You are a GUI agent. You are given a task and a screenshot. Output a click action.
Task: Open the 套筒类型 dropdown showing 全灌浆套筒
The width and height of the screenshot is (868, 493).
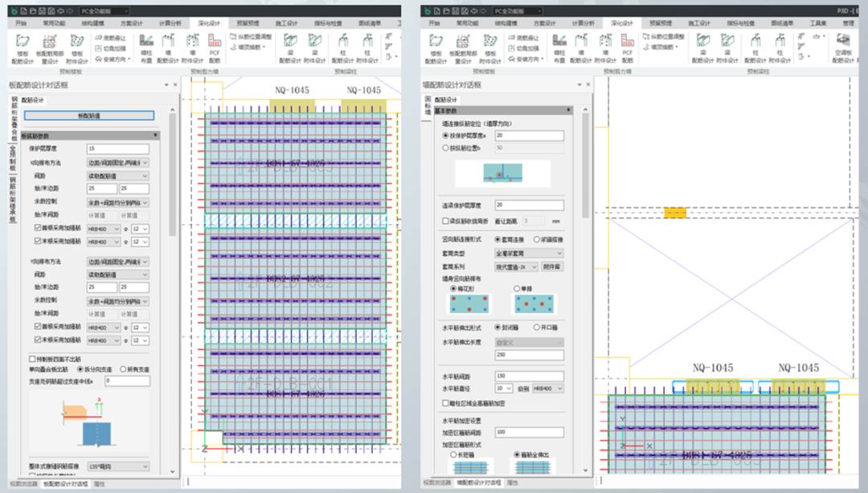528,253
